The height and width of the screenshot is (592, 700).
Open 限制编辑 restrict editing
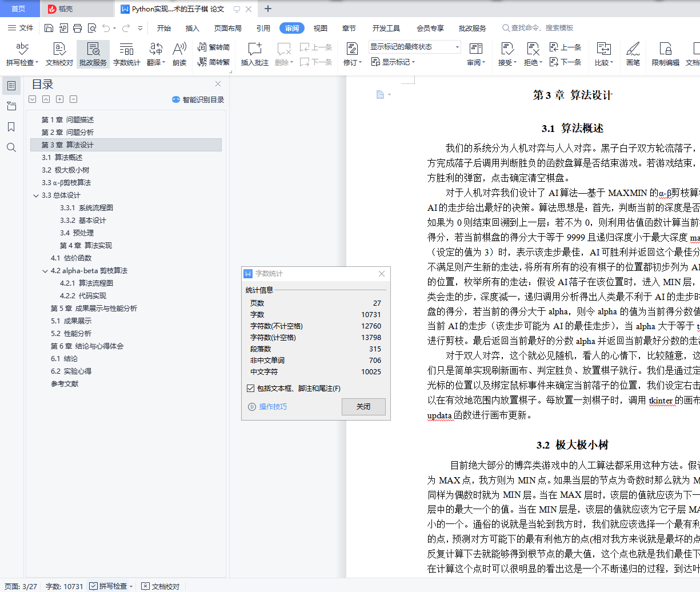[x=666, y=54]
